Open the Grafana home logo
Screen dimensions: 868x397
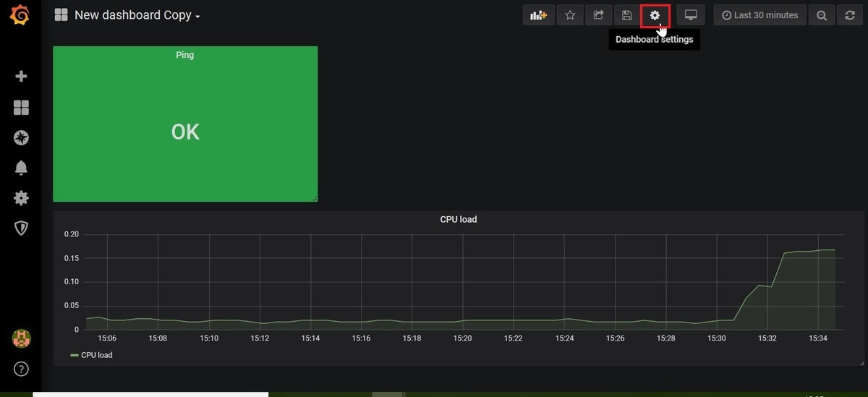coord(20,14)
